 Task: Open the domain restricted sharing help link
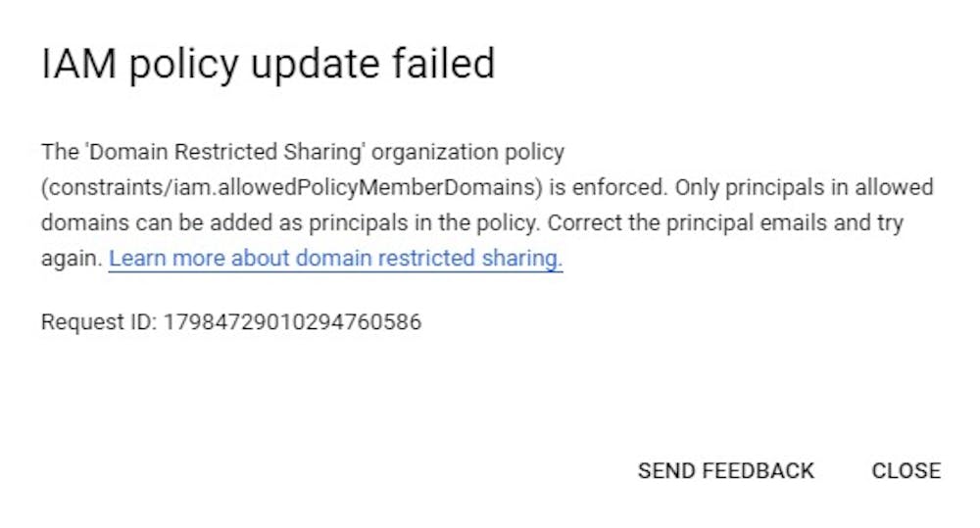coord(335,259)
